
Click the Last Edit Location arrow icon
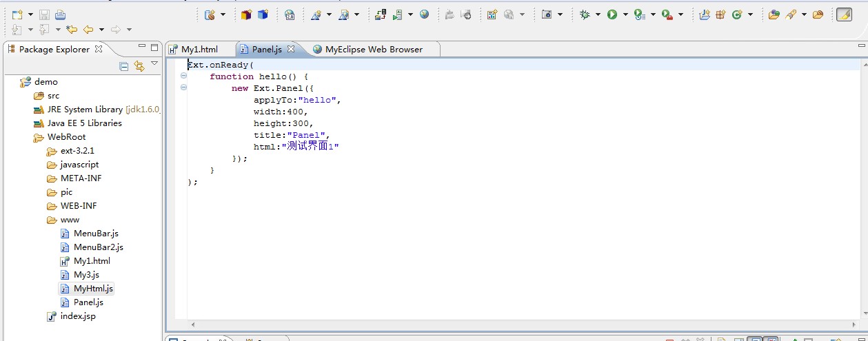(x=71, y=30)
